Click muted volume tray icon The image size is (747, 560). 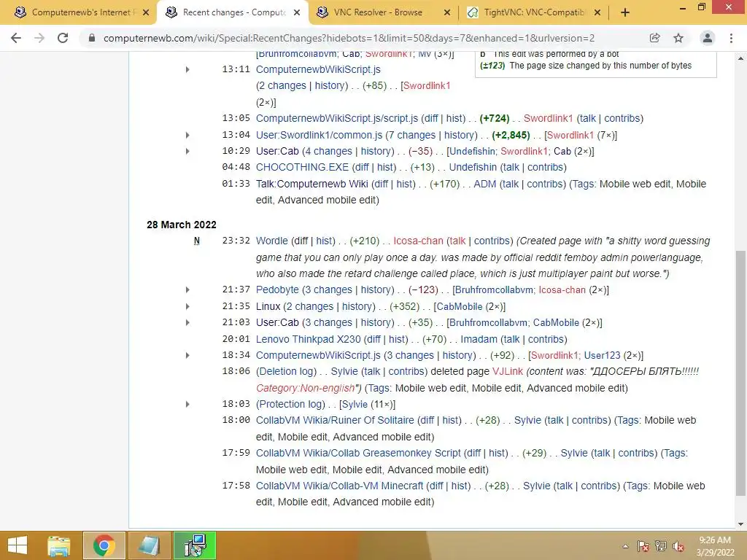pyautogui.click(x=678, y=546)
